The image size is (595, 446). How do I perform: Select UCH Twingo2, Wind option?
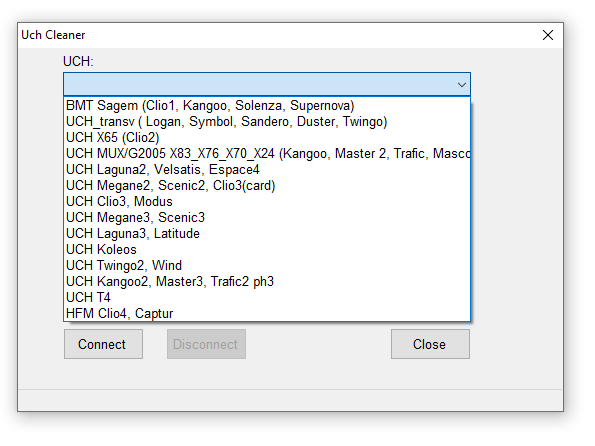[267, 265]
